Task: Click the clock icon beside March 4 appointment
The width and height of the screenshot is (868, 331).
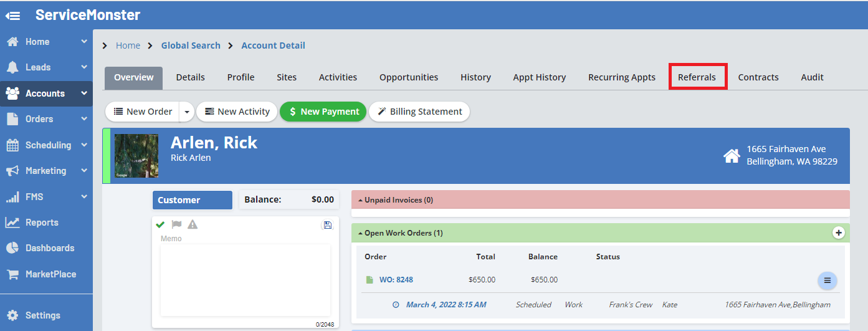Action: [396, 305]
